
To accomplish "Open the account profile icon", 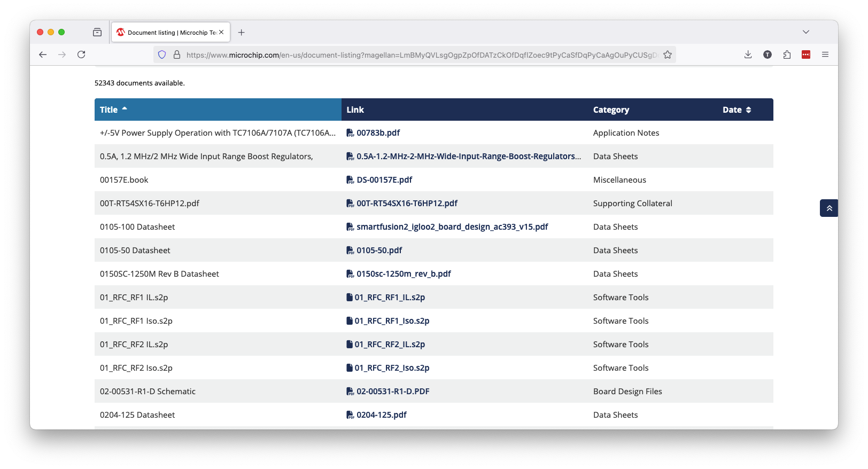I will tap(768, 54).
